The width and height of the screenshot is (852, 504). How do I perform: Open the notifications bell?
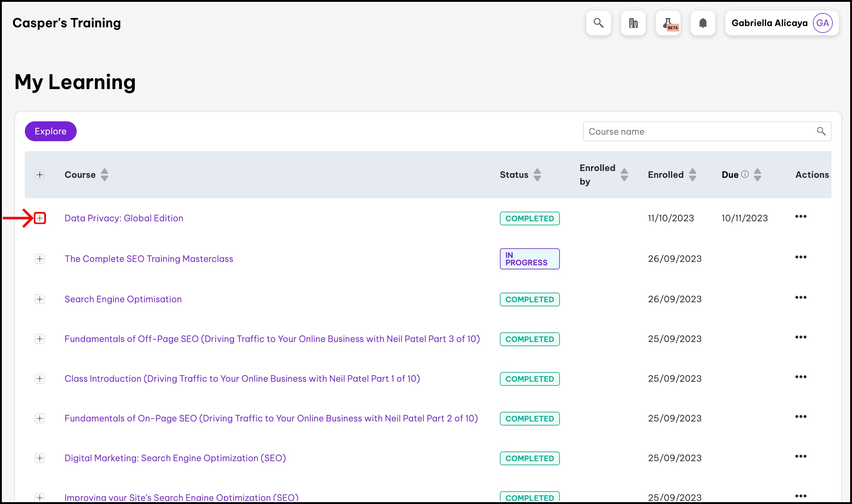(703, 23)
